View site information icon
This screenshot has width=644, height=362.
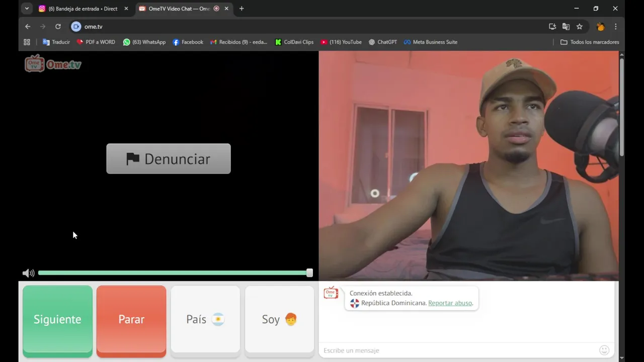76,27
